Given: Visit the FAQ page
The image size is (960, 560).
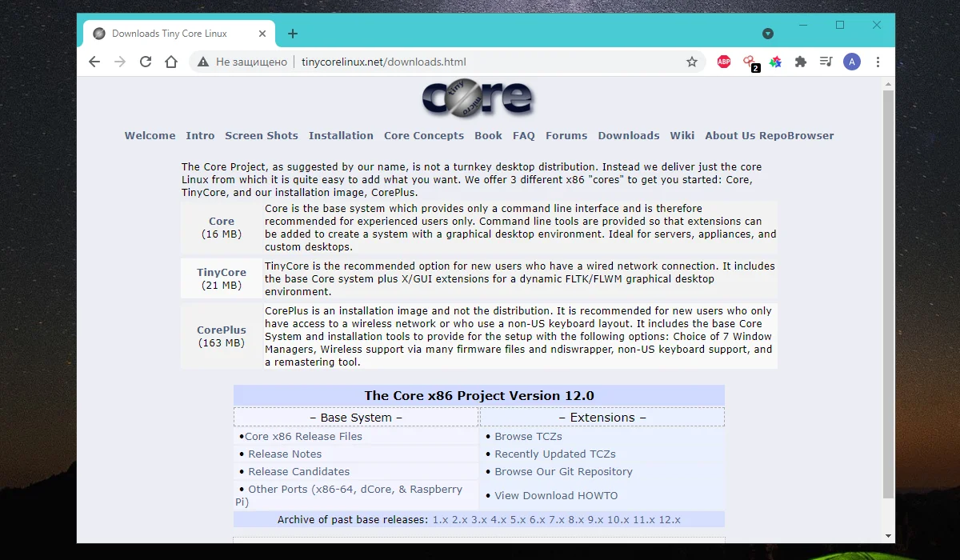Looking at the screenshot, I should (x=524, y=136).
